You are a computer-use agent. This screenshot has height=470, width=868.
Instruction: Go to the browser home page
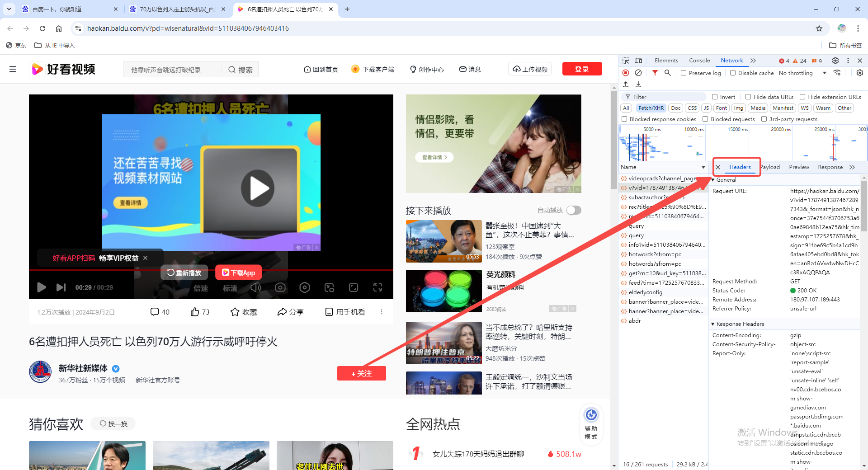tap(59, 28)
